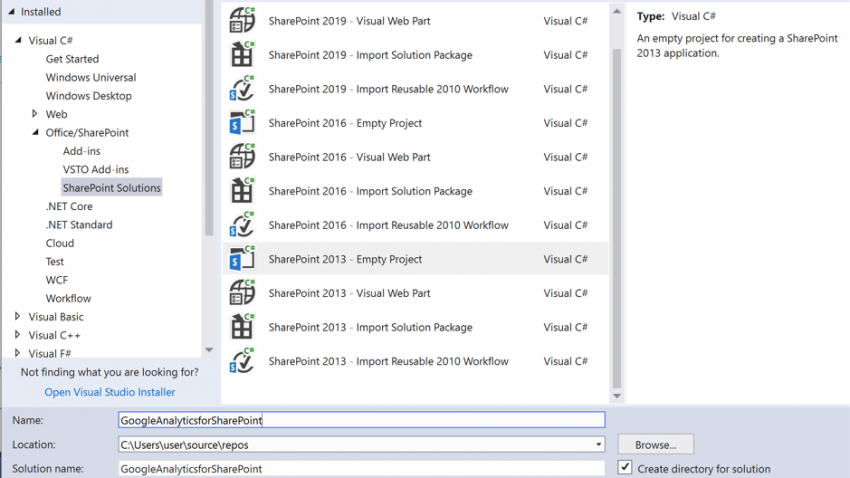Click SharePoint 2016 Import Reusable Workflow icon
The width and height of the screenshot is (850, 478).
pos(242,225)
